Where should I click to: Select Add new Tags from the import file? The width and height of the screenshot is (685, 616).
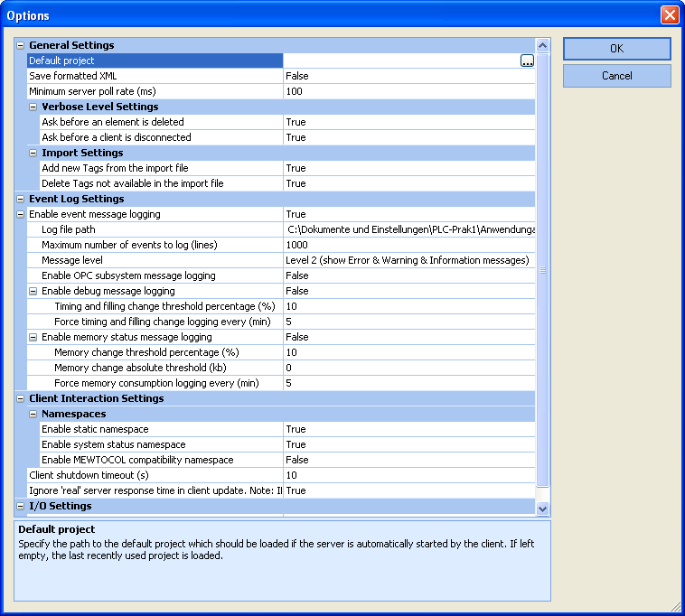click(162, 168)
